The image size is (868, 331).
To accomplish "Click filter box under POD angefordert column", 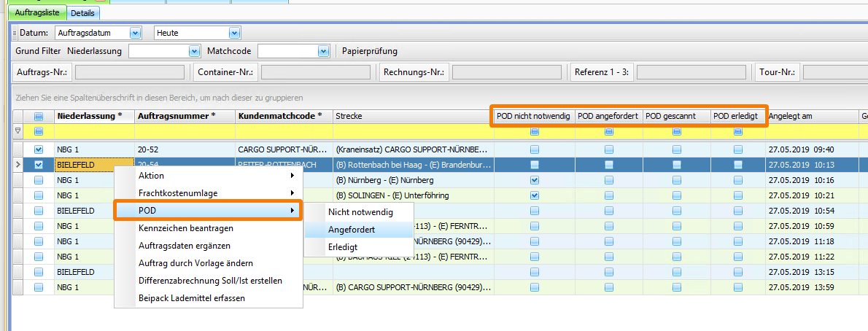I will [x=608, y=131].
